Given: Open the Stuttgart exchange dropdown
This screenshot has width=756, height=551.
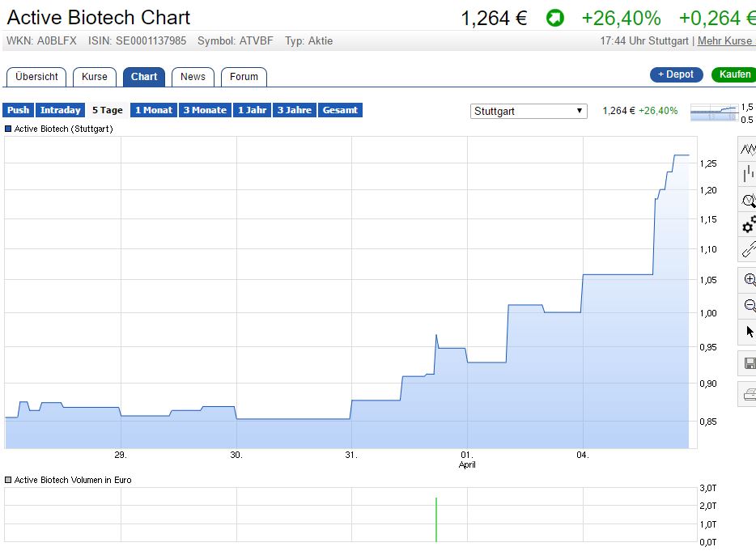Looking at the screenshot, I should click(x=528, y=111).
